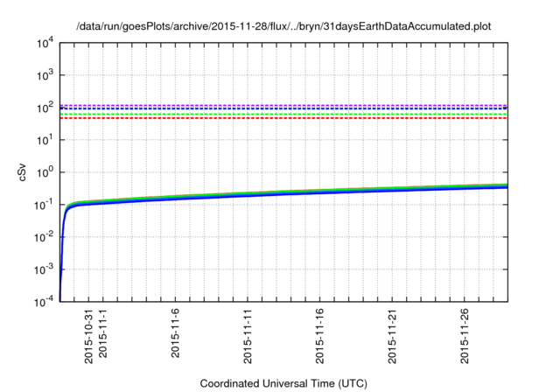The height and width of the screenshot is (392, 560).
Task: Click the 10^-4 y-axis tick label
Action: tap(44, 302)
